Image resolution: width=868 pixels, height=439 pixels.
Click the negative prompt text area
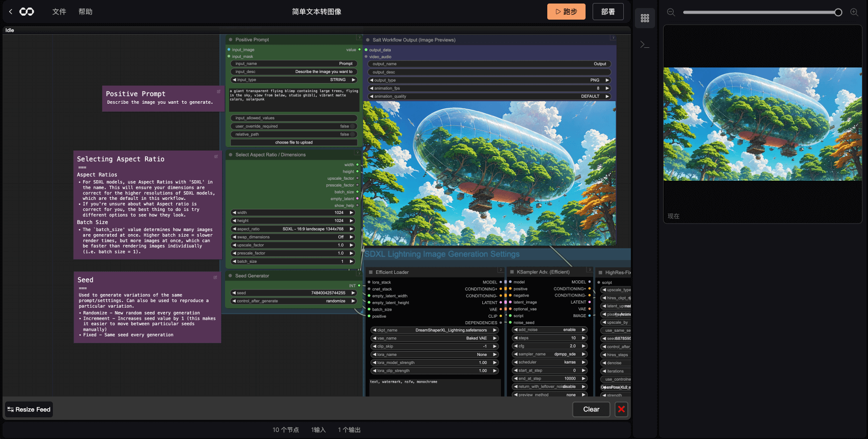coord(435,387)
